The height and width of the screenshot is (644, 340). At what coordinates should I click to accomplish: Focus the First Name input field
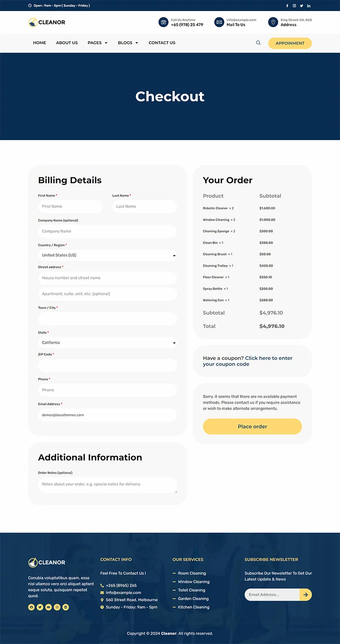(70, 207)
